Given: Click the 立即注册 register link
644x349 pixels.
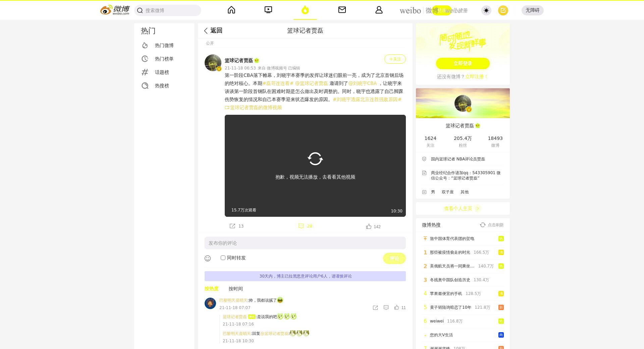Looking at the screenshot, I should (x=476, y=77).
